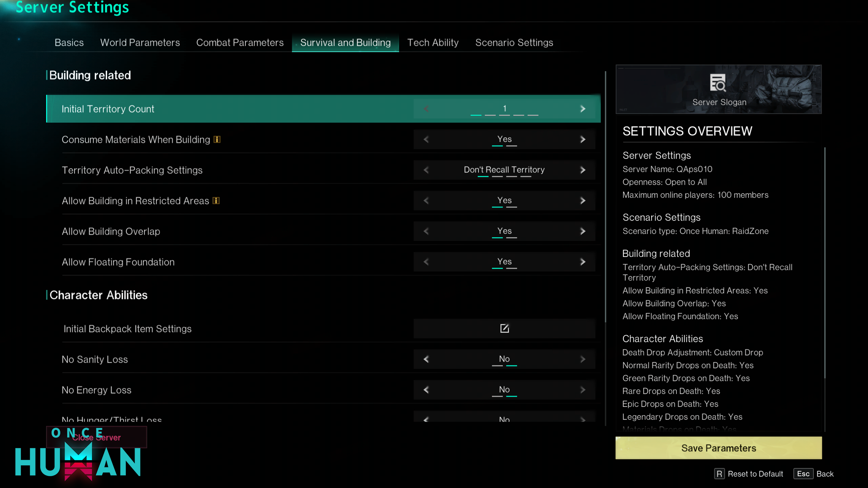Open the Server Slogan search icon
Image resolution: width=868 pixels, height=488 pixels.
[718, 83]
